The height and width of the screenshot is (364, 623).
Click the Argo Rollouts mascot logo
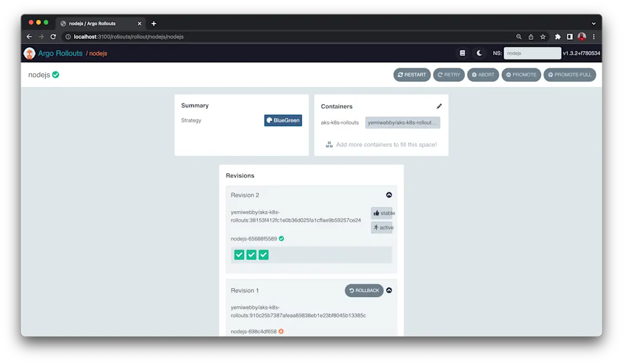point(29,53)
